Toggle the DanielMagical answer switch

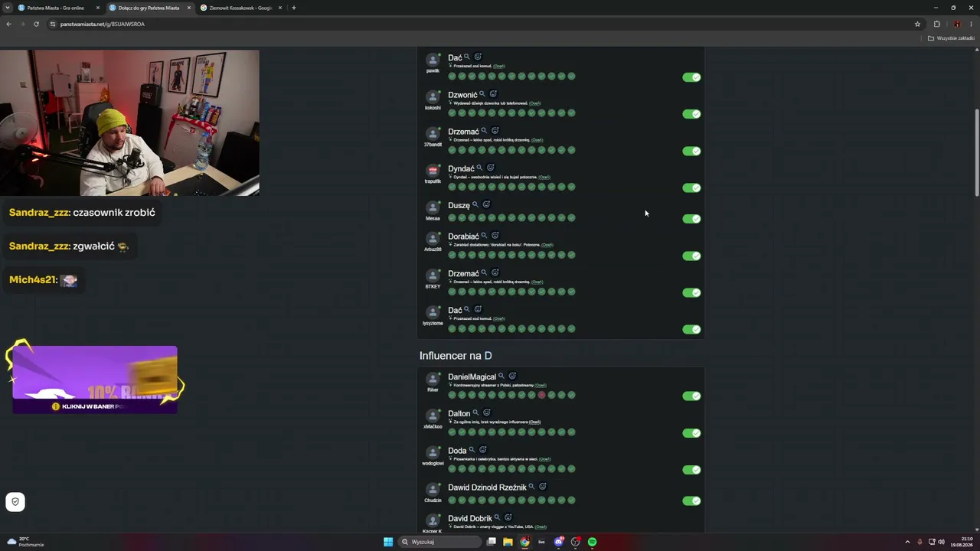pyautogui.click(x=691, y=396)
